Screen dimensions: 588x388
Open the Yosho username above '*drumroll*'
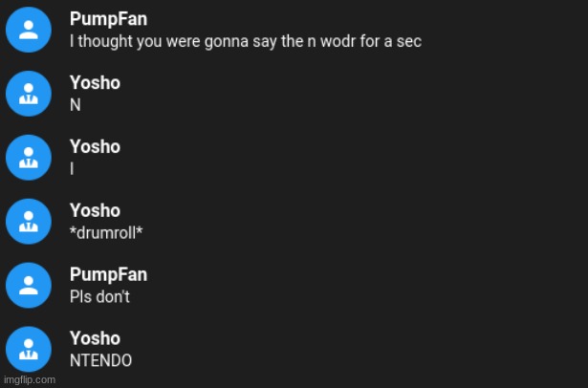[x=95, y=210]
